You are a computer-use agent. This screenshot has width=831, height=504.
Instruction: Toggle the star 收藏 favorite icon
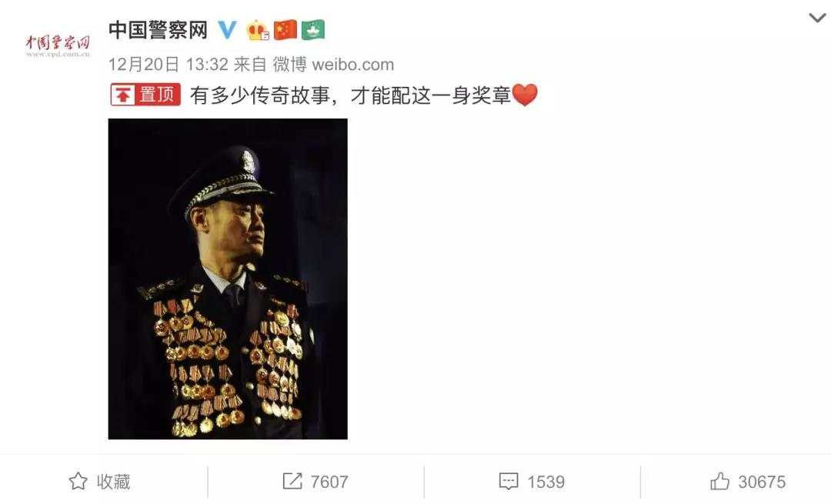click(78, 481)
